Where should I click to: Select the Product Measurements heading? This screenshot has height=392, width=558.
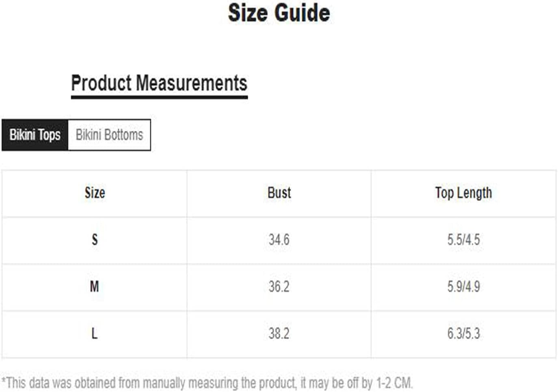(x=159, y=83)
